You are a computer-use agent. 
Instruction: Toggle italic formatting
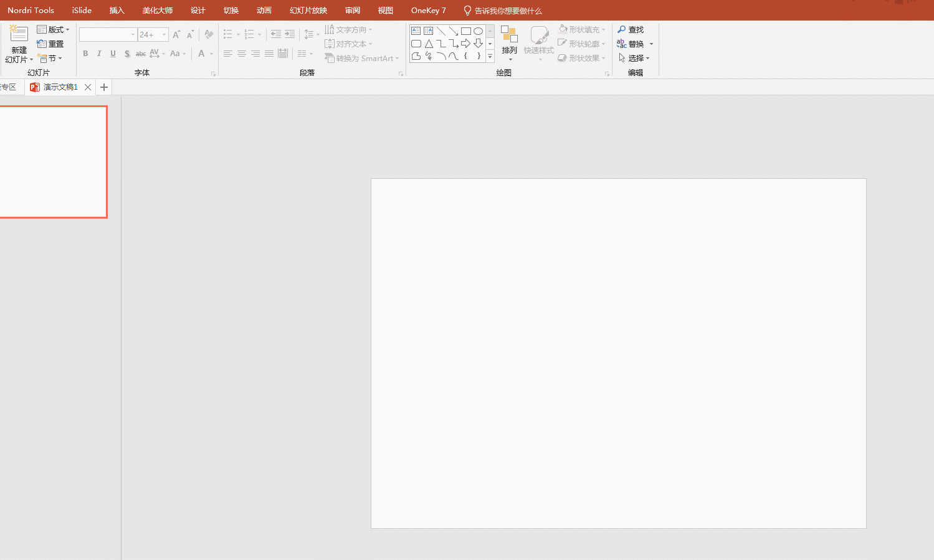click(99, 54)
